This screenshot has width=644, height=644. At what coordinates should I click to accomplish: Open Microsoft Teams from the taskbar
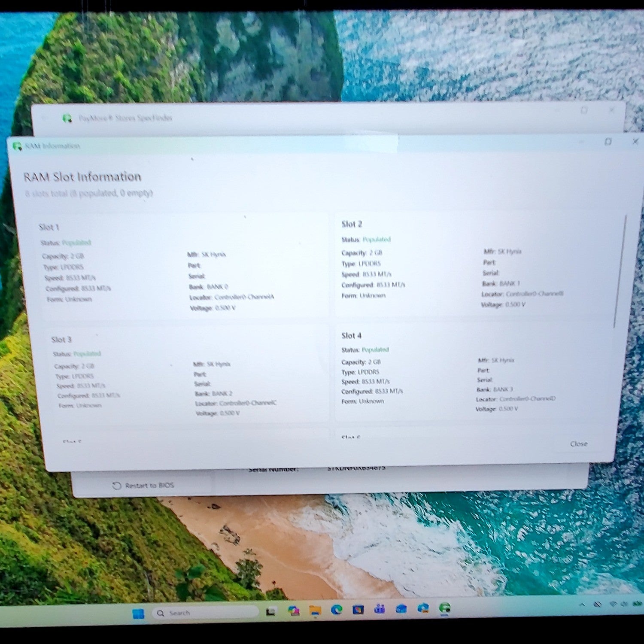click(x=380, y=609)
